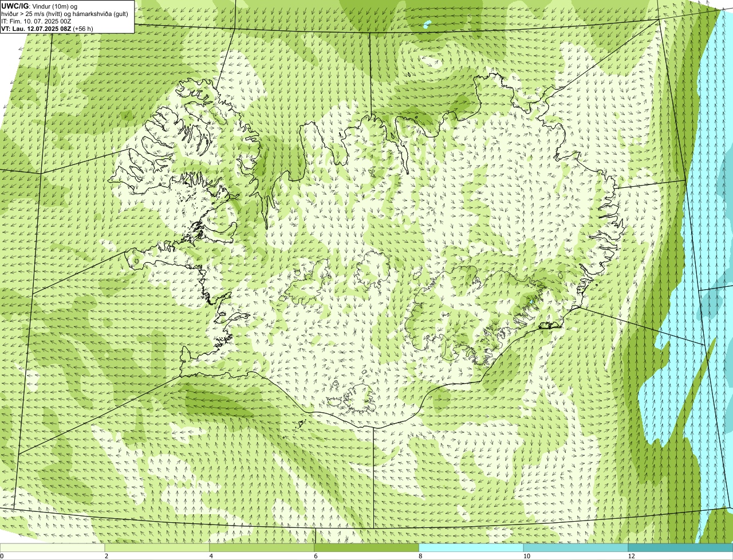Click the palest legend swatch for 0–2 m/s
The image size is (733, 560).
53,547
